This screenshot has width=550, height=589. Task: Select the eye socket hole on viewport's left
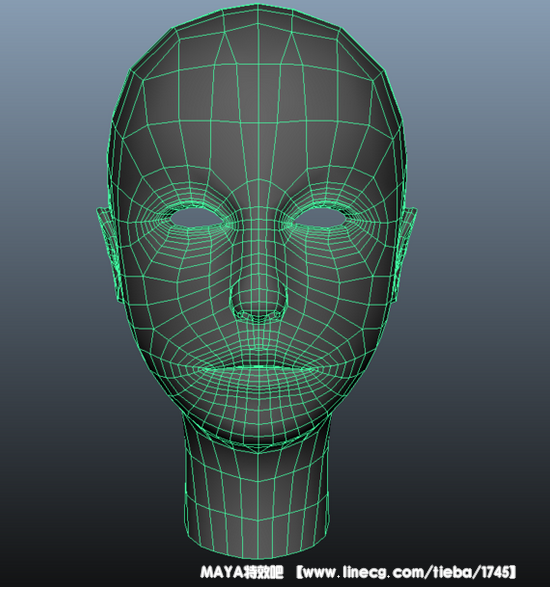click(x=196, y=218)
